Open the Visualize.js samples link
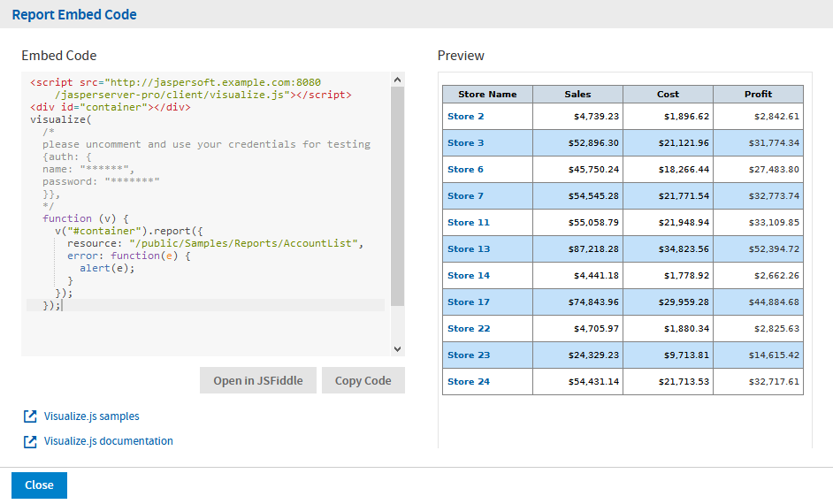833x504 pixels. click(x=91, y=416)
